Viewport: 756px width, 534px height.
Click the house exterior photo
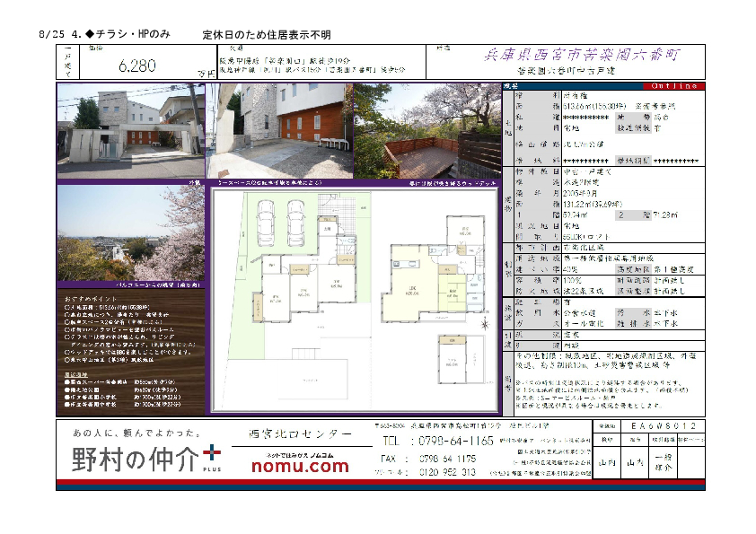tap(131, 130)
